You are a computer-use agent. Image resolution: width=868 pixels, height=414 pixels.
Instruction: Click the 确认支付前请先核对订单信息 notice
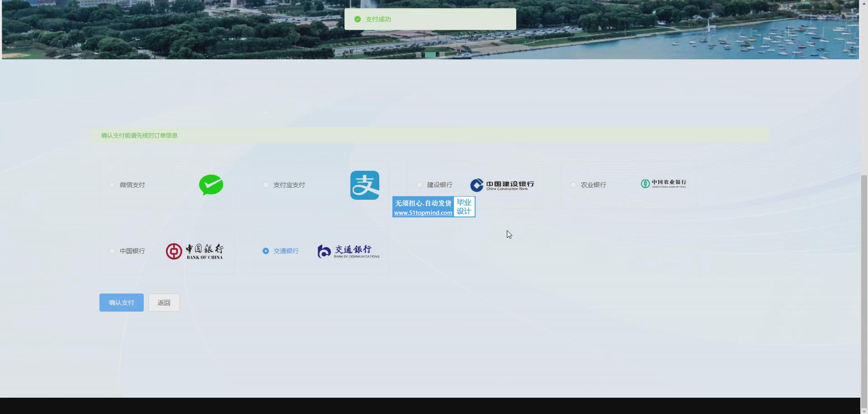[430, 135]
